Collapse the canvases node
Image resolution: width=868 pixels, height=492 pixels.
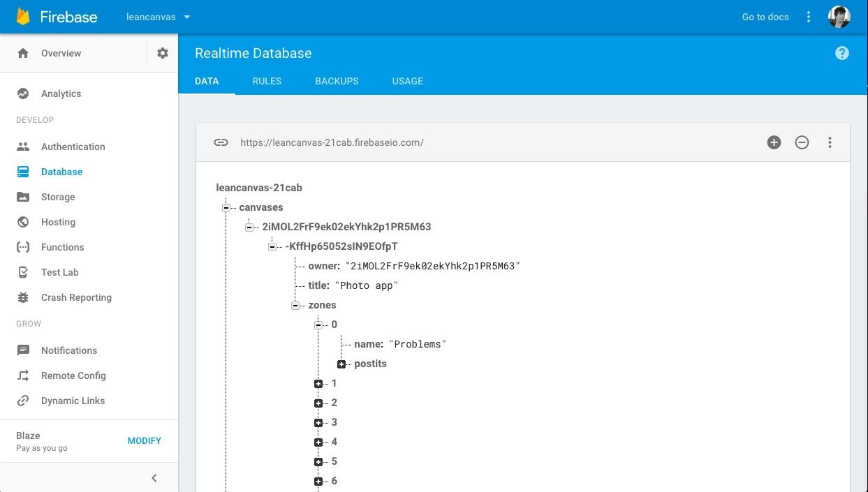[226, 208]
